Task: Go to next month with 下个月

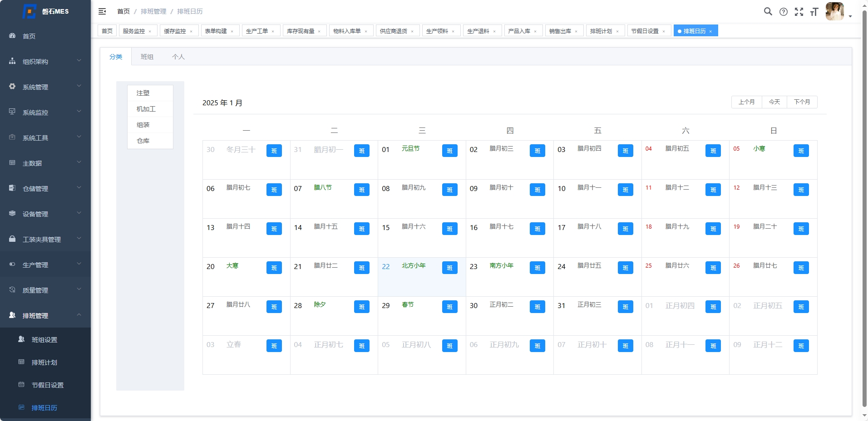Action: pyautogui.click(x=802, y=102)
